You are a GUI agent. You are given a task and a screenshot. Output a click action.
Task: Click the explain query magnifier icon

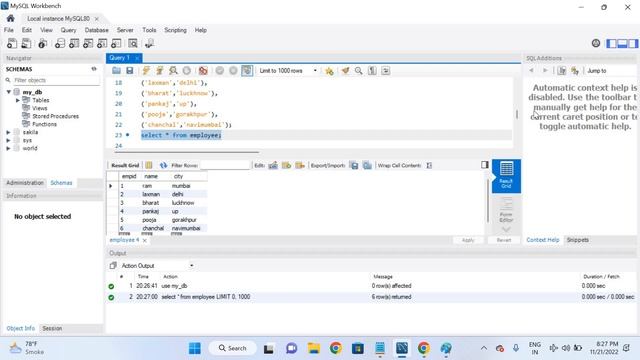tap(173, 71)
